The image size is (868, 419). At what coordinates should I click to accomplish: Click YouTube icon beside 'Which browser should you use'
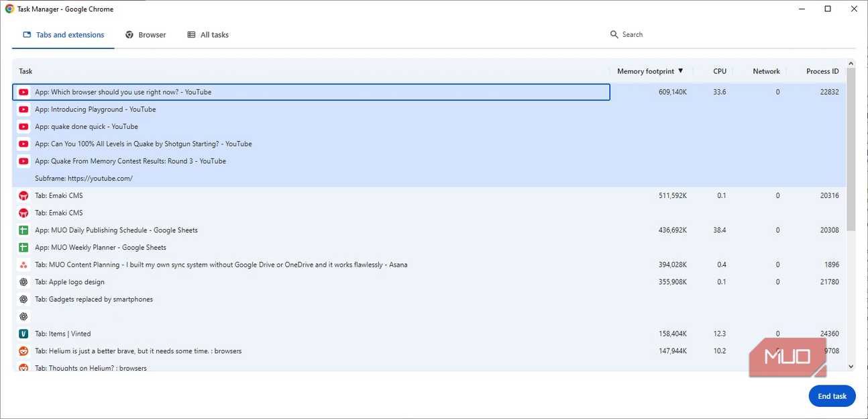coord(23,92)
